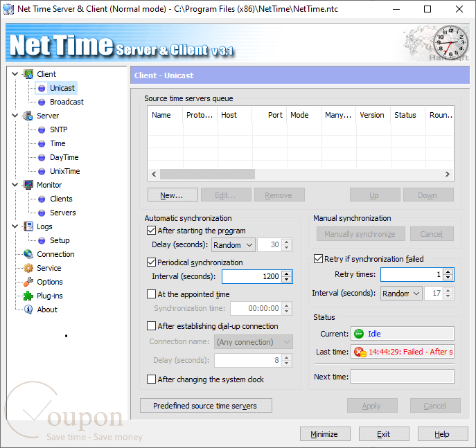The image size is (476, 448).
Task: Collapse the Server tree node
Action: (x=15, y=115)
